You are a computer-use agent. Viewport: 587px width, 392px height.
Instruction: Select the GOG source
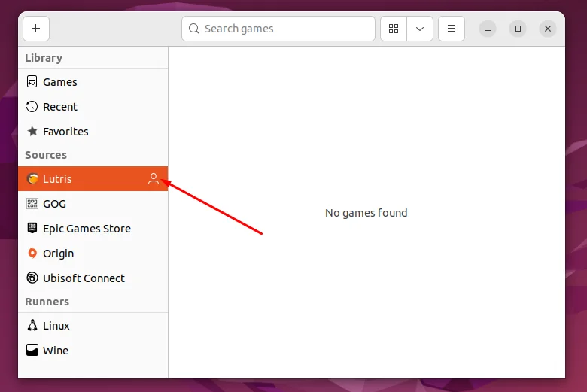click(93, 204)
